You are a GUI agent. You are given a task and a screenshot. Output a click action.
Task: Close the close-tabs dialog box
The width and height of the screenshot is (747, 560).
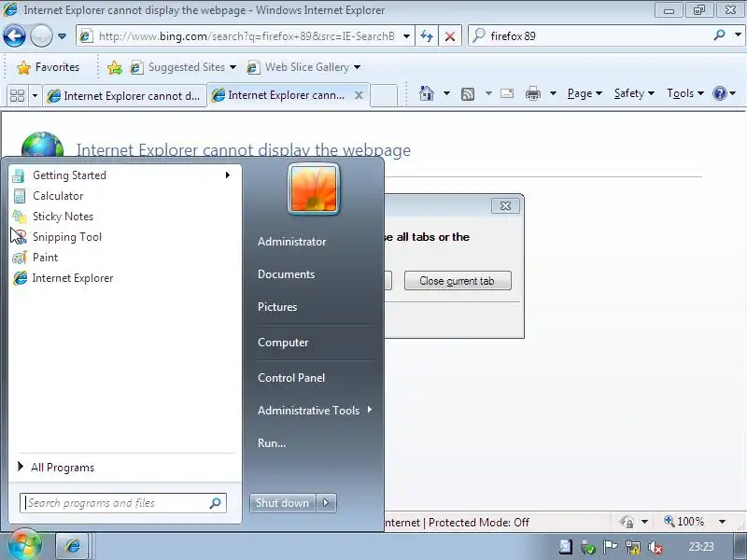click(505, 205)
